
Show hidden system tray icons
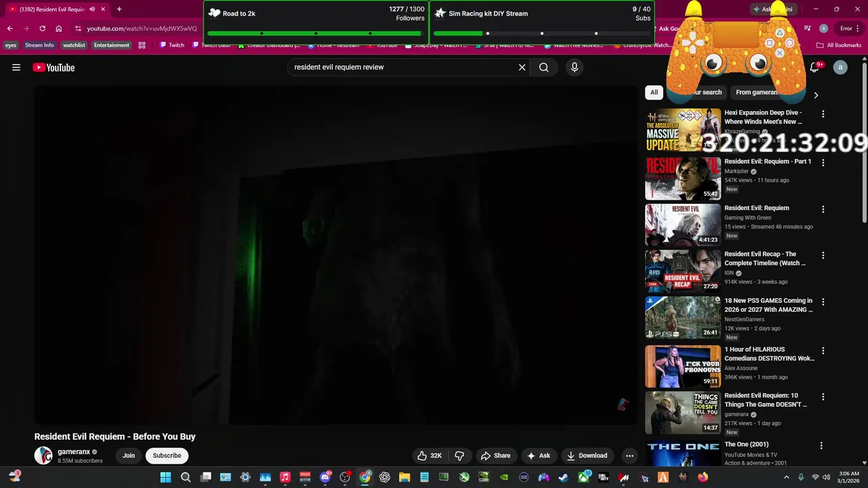point(787,477)
